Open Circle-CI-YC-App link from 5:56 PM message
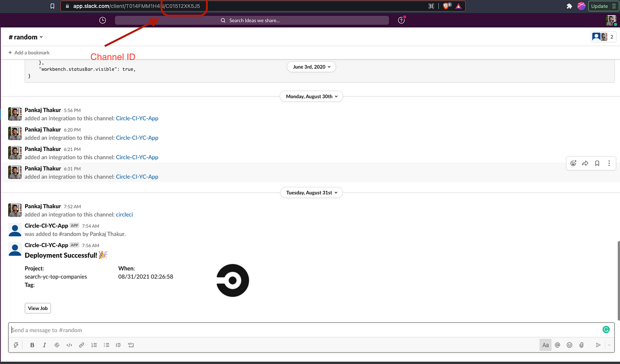This screenshot has height=364, width=620. 137,118
